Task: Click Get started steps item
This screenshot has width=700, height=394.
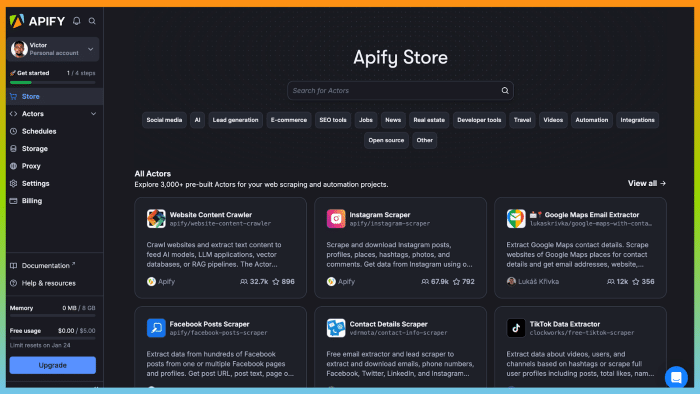Action: point(53,73)
